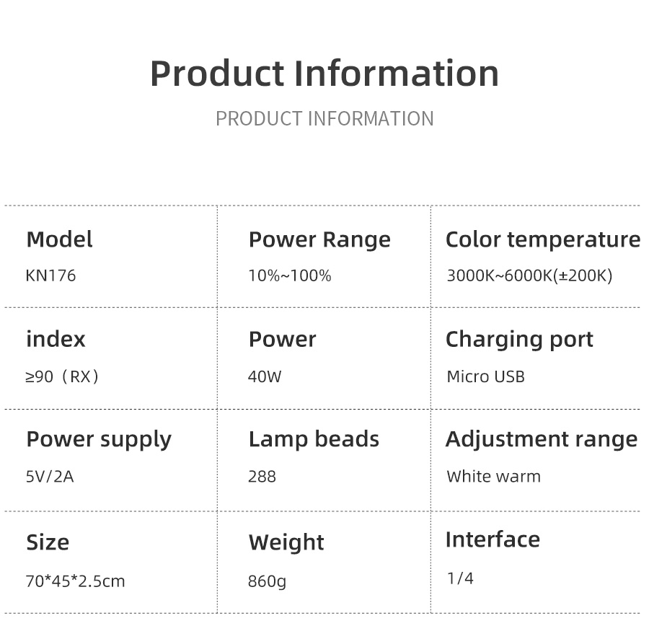Click the "Micro USB" text
The image size is (649, 644).
point(485,376)
